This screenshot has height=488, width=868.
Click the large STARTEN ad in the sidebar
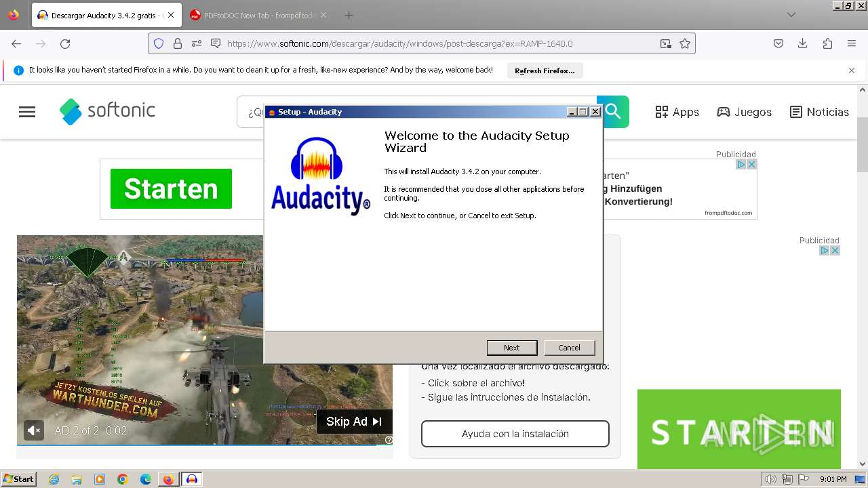739,429
